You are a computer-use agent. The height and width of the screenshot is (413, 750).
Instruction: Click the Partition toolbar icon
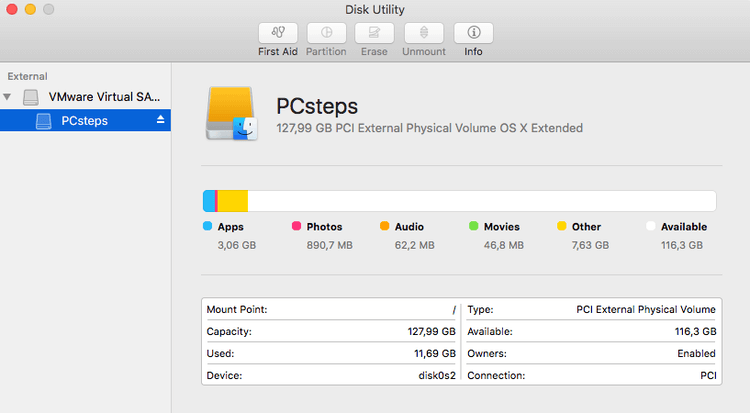(x=326, y=33)
